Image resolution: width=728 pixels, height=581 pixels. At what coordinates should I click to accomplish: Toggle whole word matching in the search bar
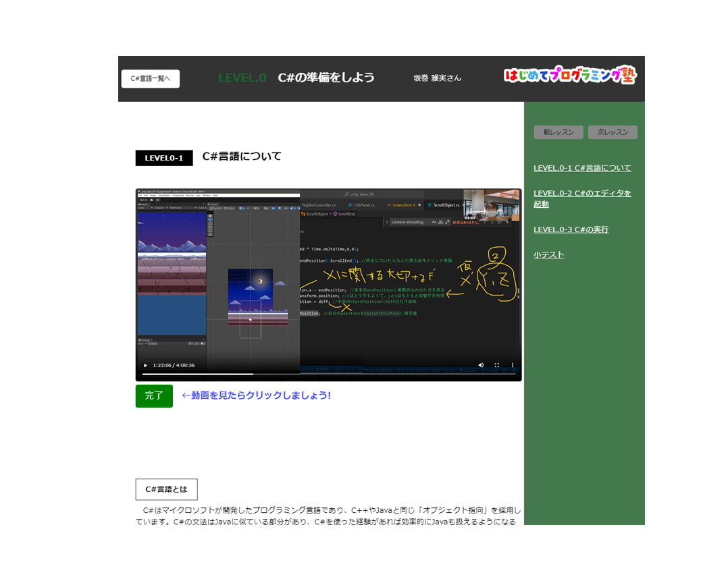[x=441, y=222]
